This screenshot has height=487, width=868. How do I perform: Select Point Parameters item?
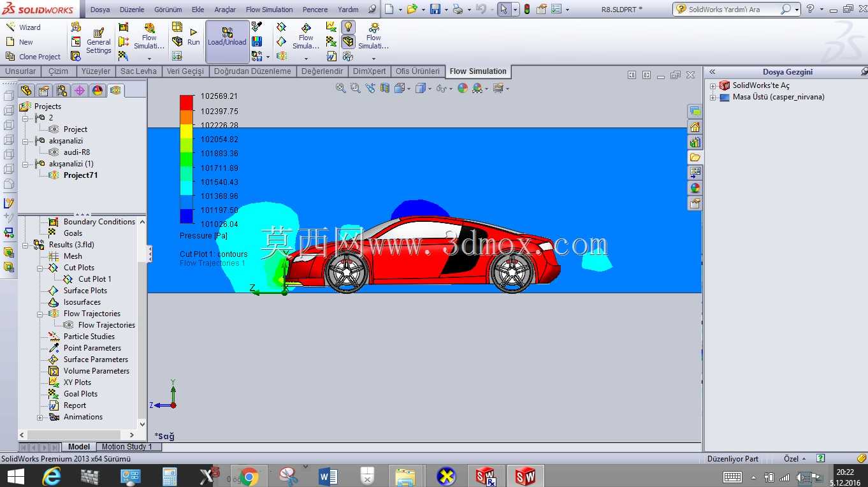(x=92, y=348)
